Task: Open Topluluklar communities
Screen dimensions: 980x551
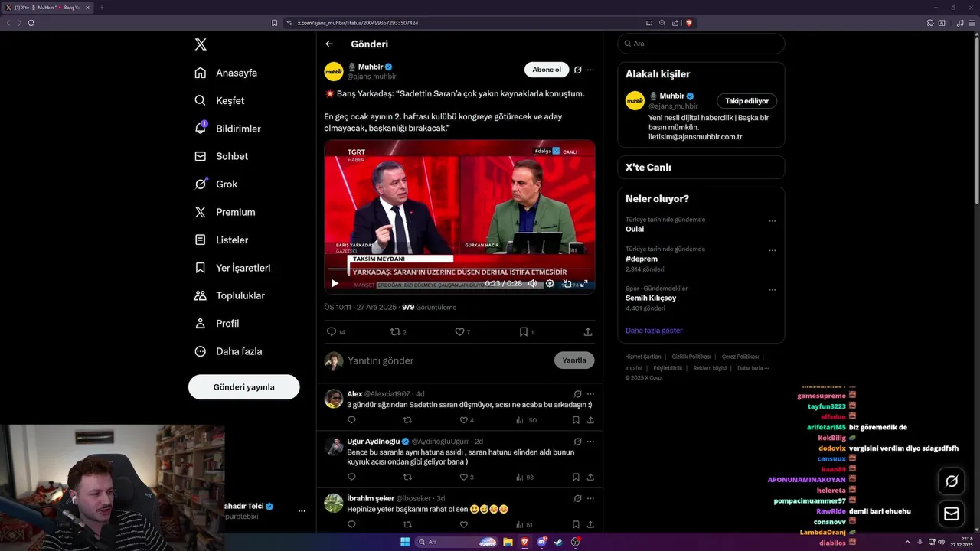Action: tap(230, 295)
